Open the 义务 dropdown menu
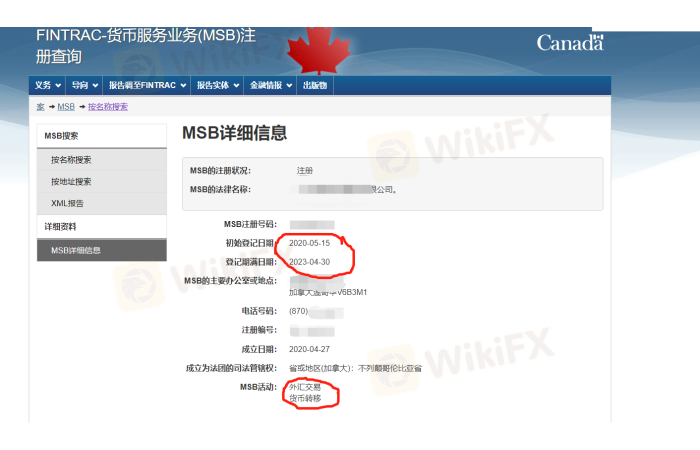700x450 pixels. click(x=48, y=85)
